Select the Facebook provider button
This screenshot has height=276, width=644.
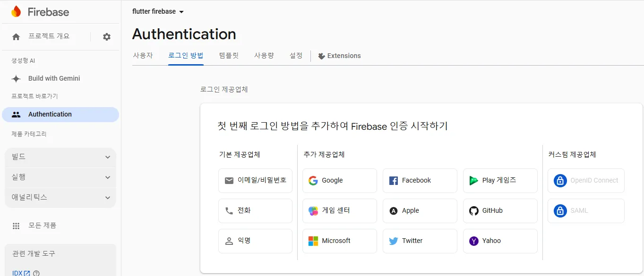point(420,181)
